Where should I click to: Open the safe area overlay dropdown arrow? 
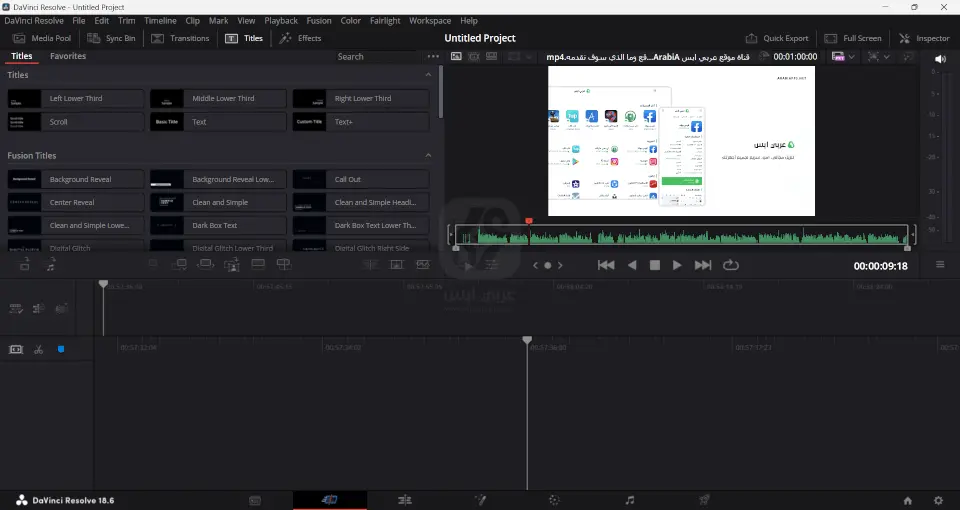point(887,56)
